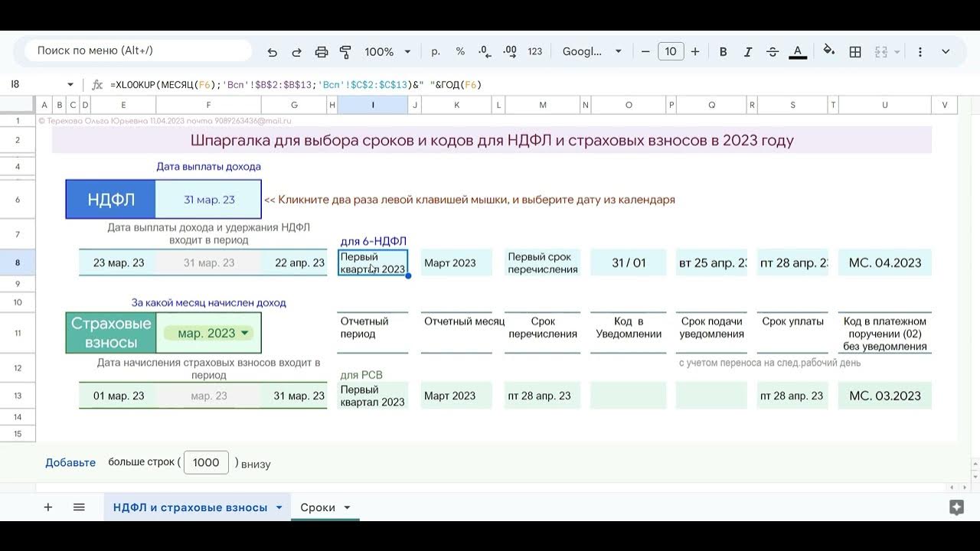Click the title 'Шпаргалка для выбора сроков' cell
Screen dimensions: 980x551
(x=492, y=140)
